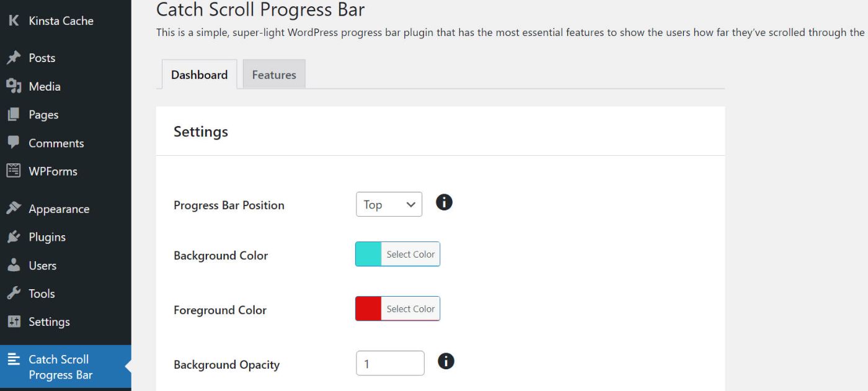This screenshot has height=391, width=868.
Task: Open Appearance via its paintbrush icon
Action: point(15,209)
